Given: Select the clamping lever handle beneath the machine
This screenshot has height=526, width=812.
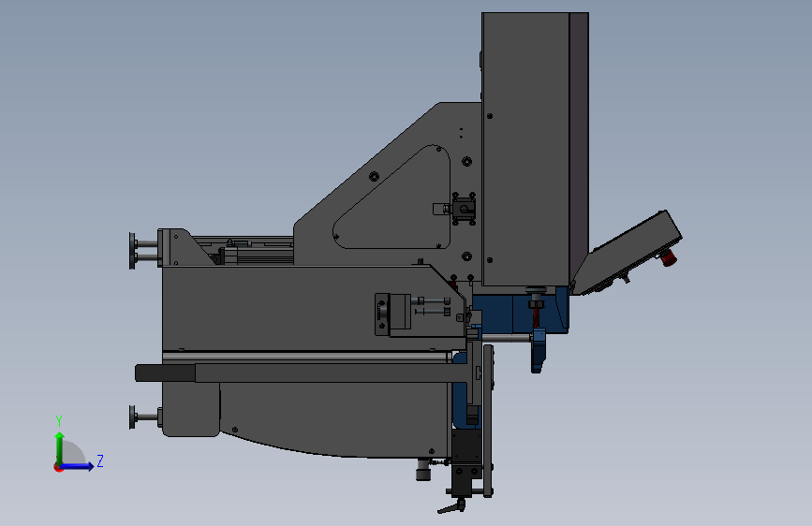Looking at the screenshot, I should pyautogui.click(x=451, y=507).
